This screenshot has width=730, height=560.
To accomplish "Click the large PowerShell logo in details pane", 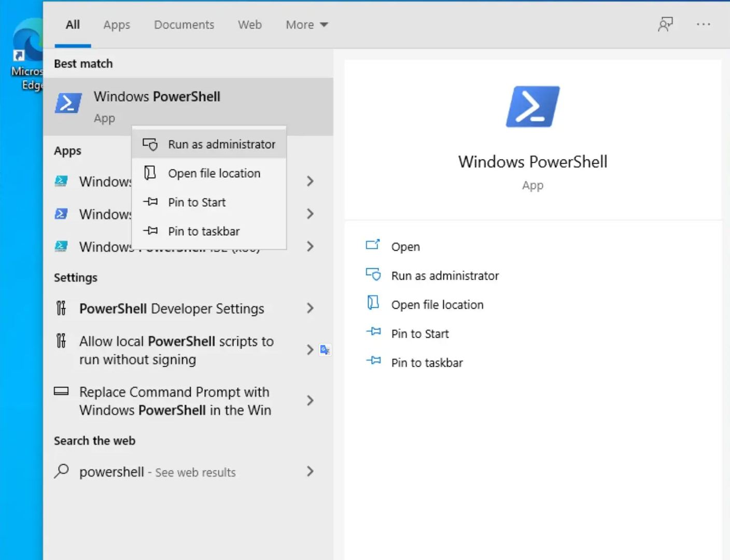I will (533, 107).
